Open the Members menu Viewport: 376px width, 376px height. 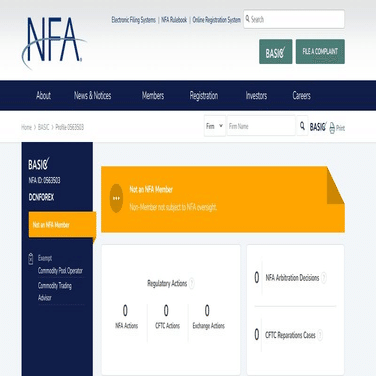153,96
